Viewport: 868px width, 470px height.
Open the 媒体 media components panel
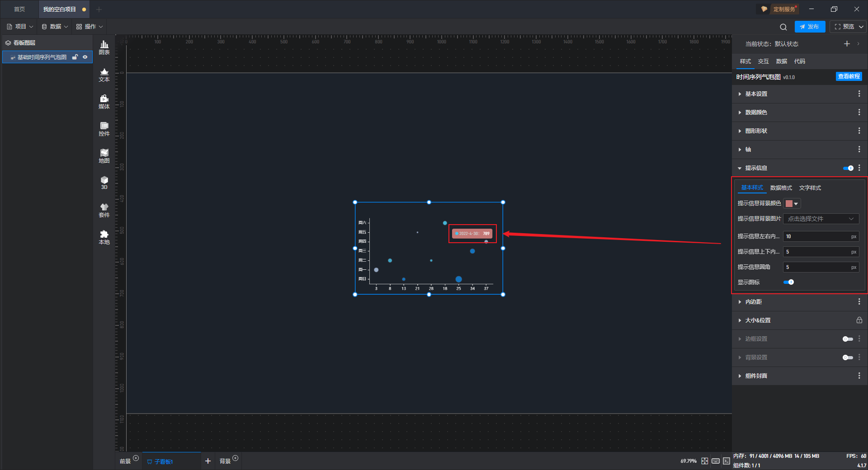pos(104,102)
